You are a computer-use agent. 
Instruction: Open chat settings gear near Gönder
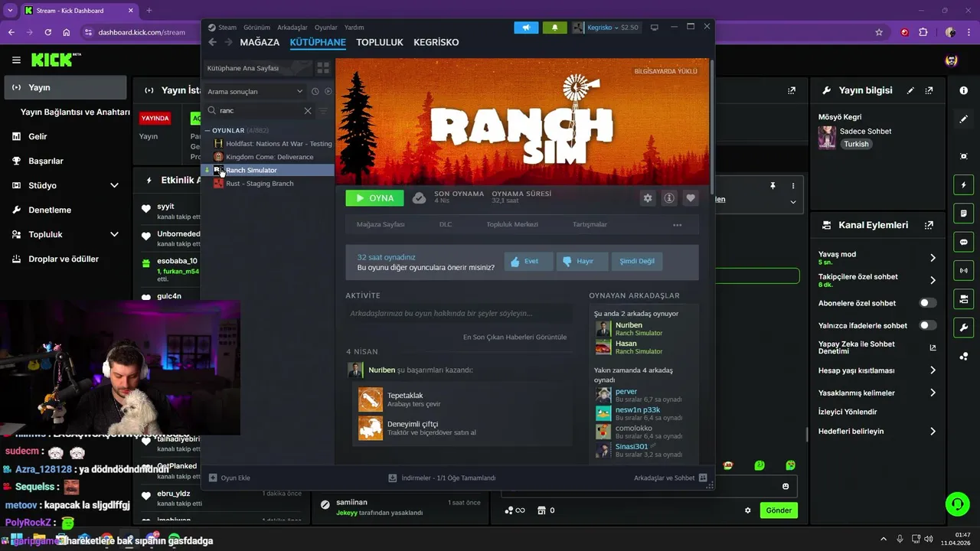[748, 510]
